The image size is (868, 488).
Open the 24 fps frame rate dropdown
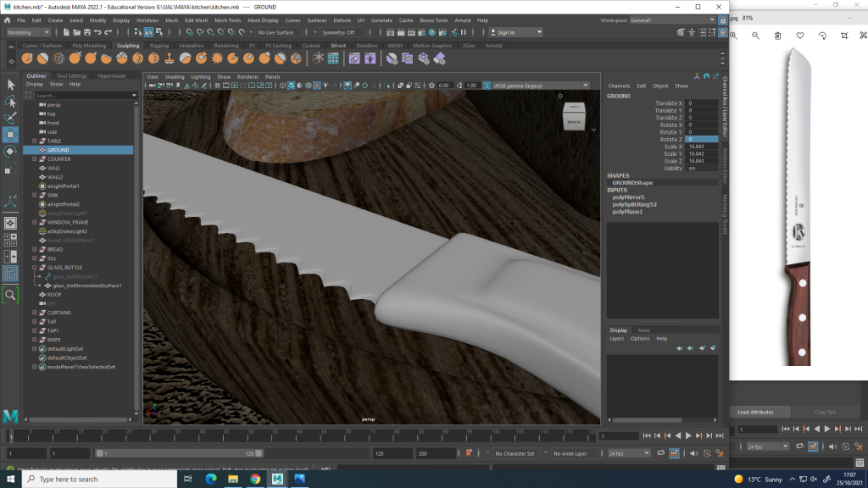pos(629,454)
